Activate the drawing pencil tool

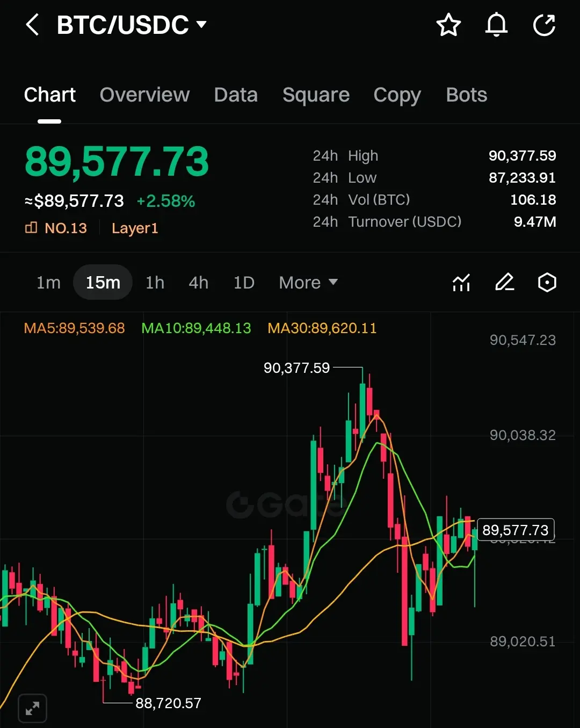coord(504,282)
